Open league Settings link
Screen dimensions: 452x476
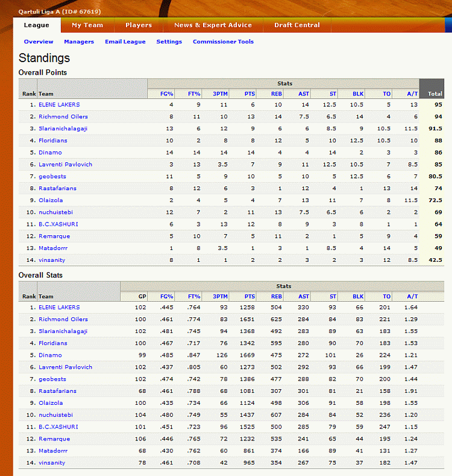click(x=169, y=42)
